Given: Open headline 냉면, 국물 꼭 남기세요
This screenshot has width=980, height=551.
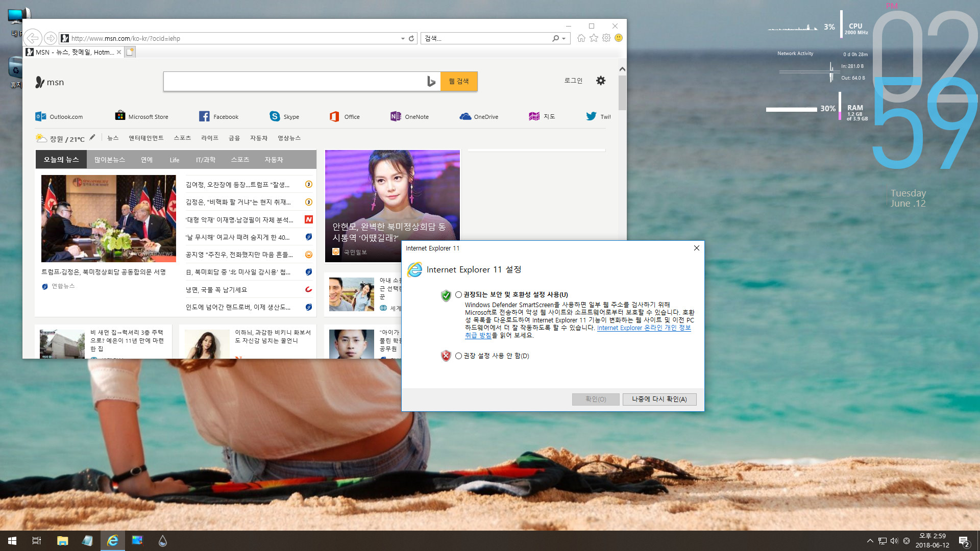Looking at the screenshot, I should [x=216, y=290].
